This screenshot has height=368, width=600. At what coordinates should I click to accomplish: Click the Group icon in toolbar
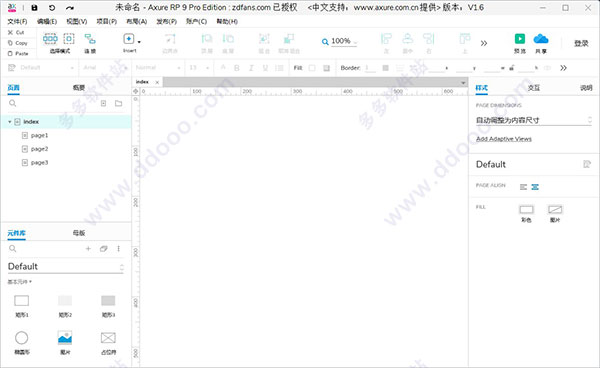click(x=264, y=39)
